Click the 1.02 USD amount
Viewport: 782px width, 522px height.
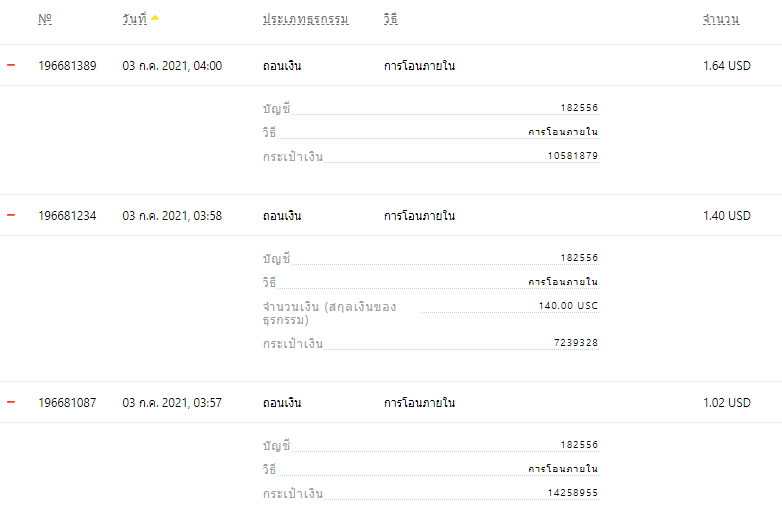coord(727,403)
